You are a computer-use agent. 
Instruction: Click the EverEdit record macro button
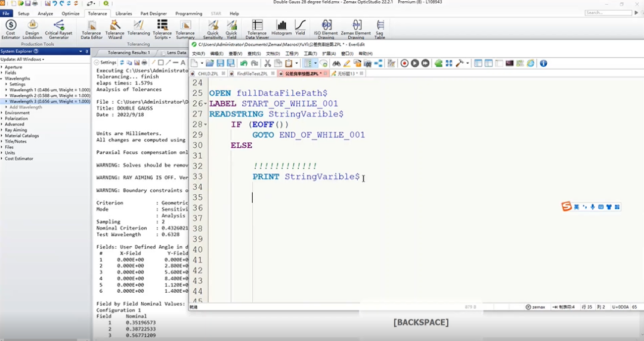tap(404, 63)
